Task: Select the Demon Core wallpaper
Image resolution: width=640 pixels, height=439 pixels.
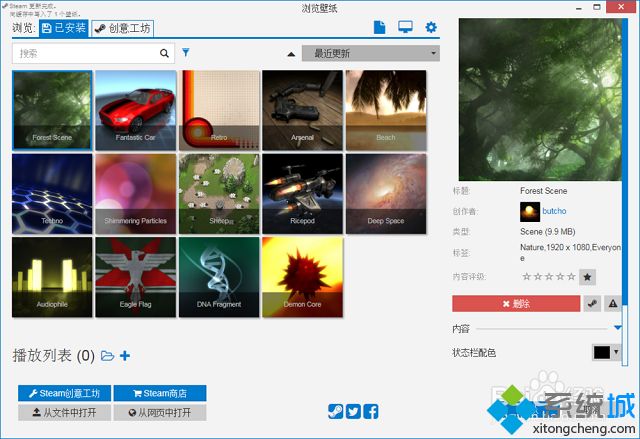Action: point(302,277)
